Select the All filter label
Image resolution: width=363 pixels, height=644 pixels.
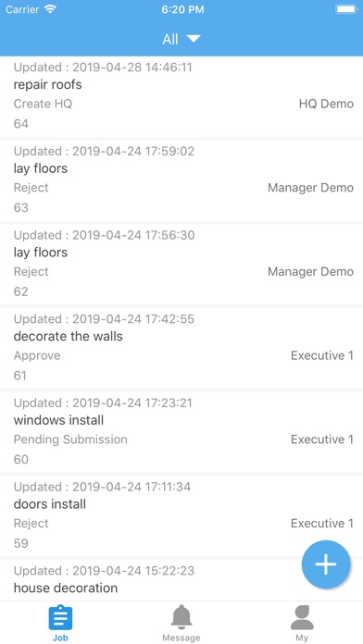click(x=170, y=39)
